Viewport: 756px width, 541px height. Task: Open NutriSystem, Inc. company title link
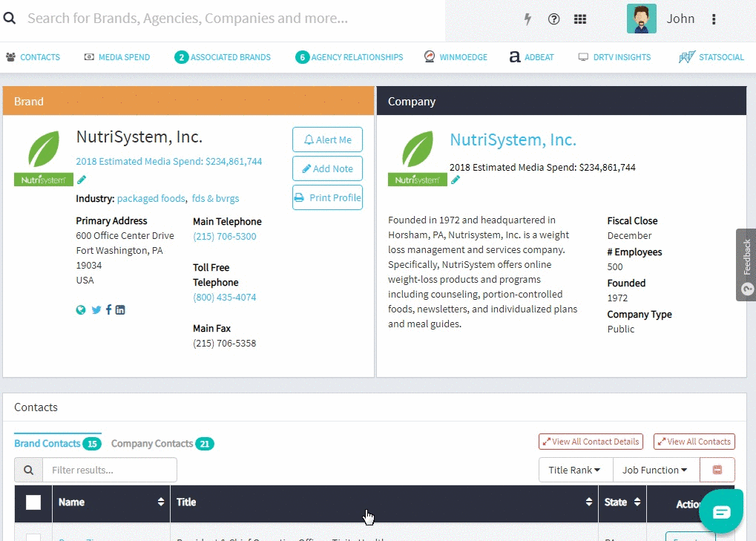pyautogui.click(x=513, y=140)
